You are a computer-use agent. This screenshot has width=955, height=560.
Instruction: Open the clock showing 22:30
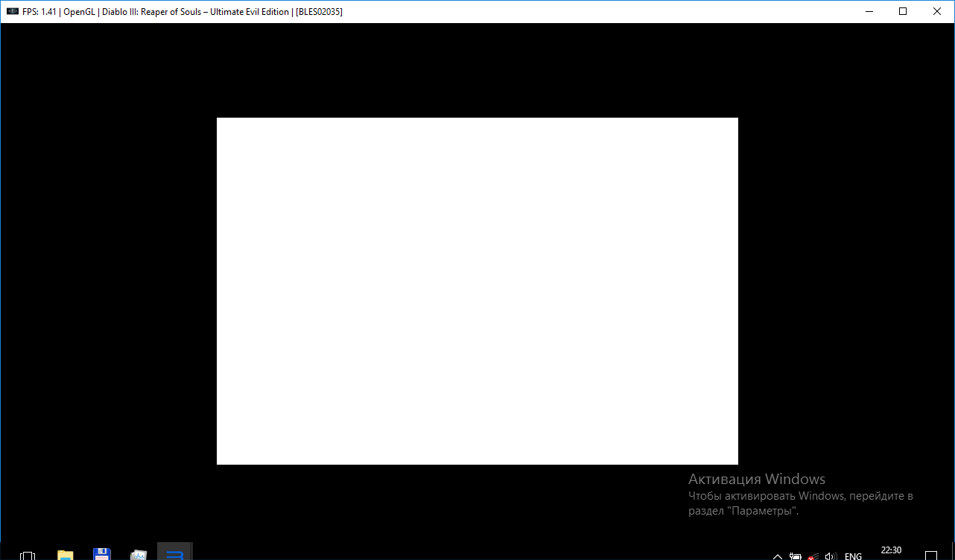891,551
